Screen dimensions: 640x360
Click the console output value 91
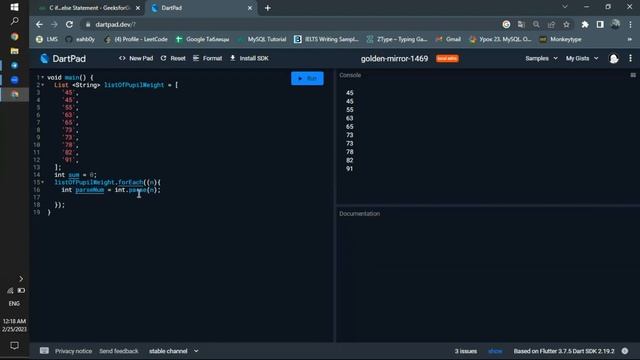pyautogui.click(x=349, y=169)
